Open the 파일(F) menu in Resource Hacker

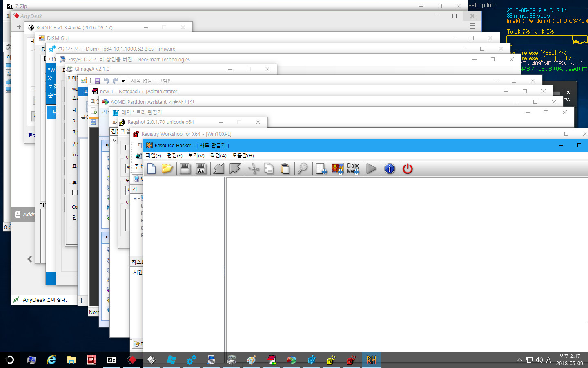pos(154,156)
